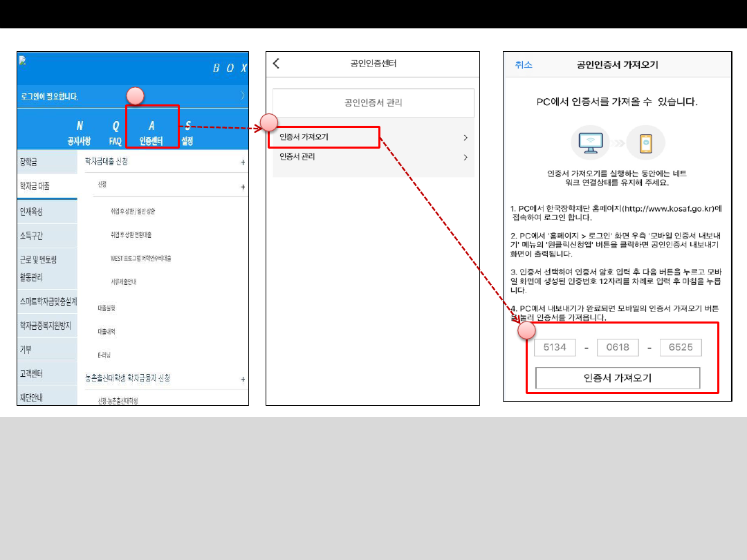Go back from 공인인증센터 with the back arrow
This screenshot has height=560, width=747.
(276, 64)
